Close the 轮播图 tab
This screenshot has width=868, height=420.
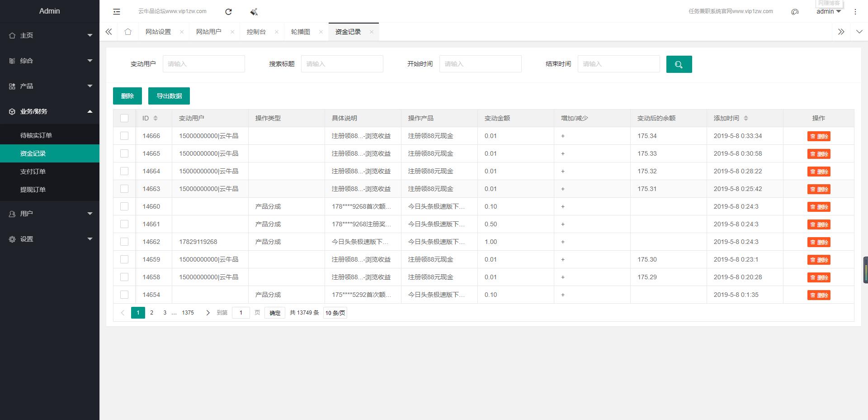pyautogui.click(x=321, y=32)
